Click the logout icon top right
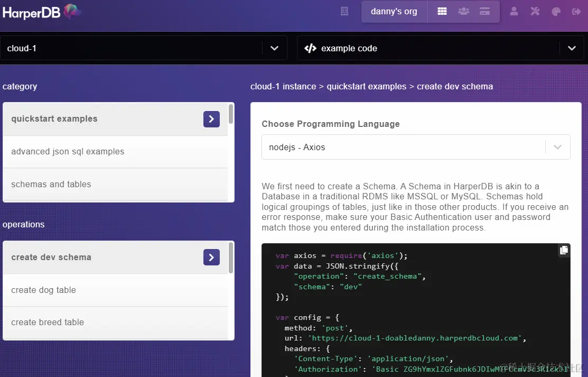The image size is (588, 377). 576,11
